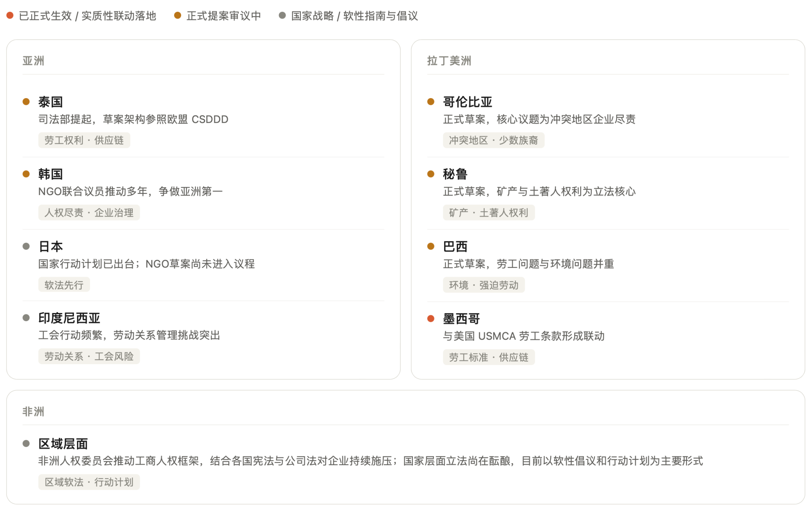The image size is (812, 506).
Task: Click the gray dot beside 区域层面
Action: click(26, 443)
